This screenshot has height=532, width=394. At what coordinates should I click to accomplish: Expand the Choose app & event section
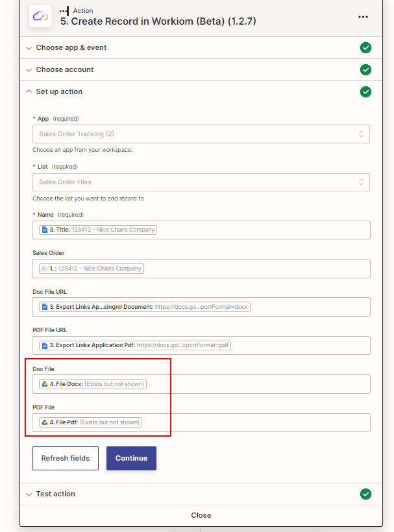[201, 47]
